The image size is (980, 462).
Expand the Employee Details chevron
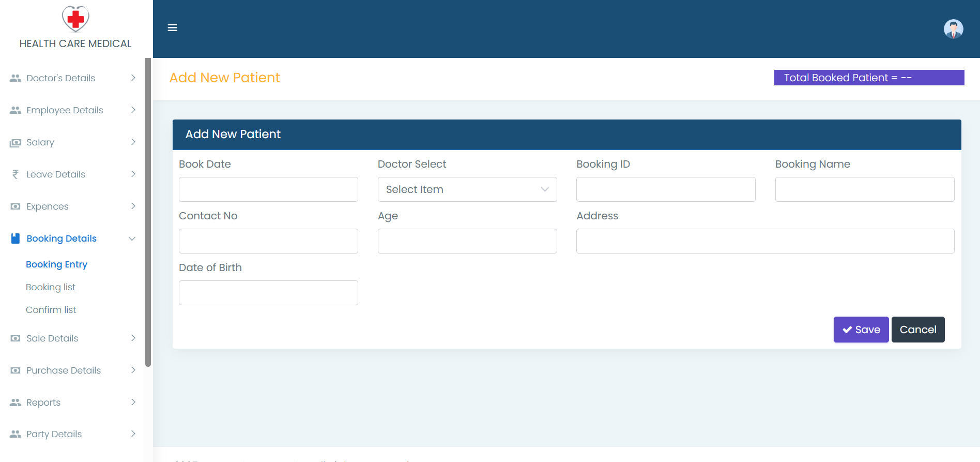(133, 110)
